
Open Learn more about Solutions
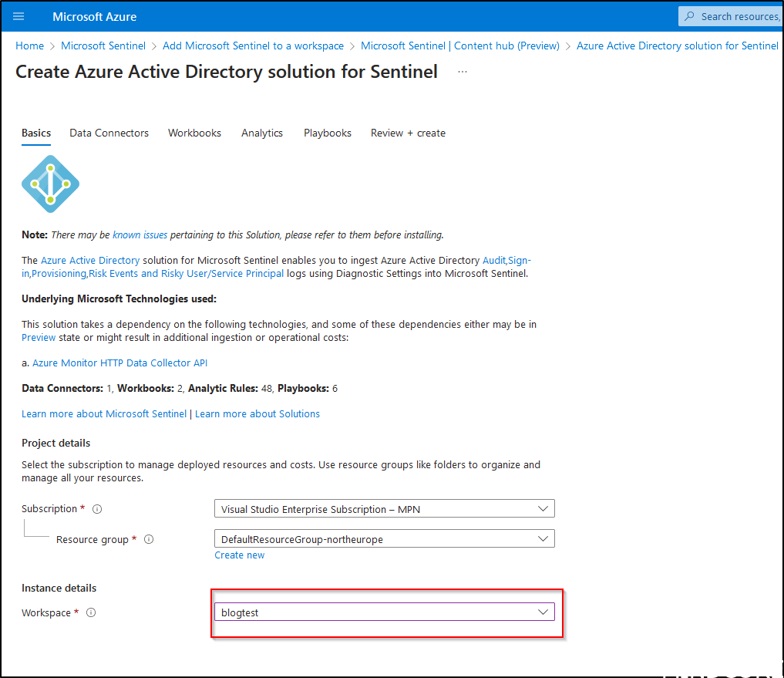pyautogui.click(x=256, y=413)
